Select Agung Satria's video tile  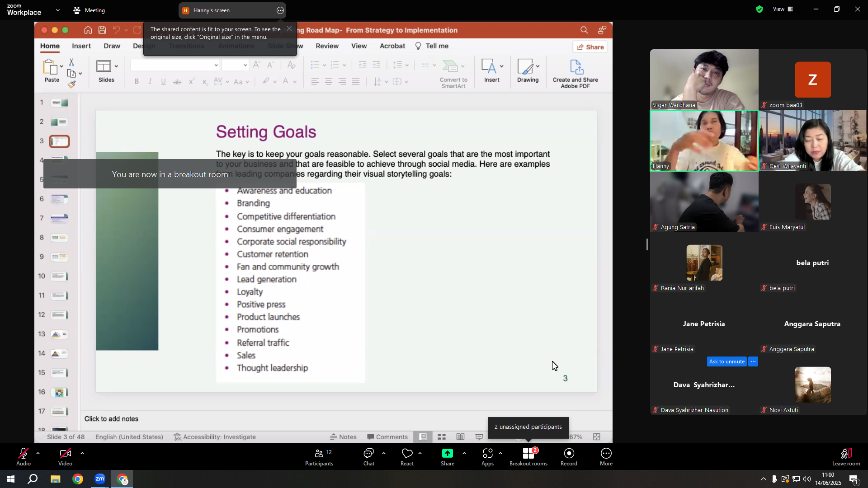(x=704, y=202)
